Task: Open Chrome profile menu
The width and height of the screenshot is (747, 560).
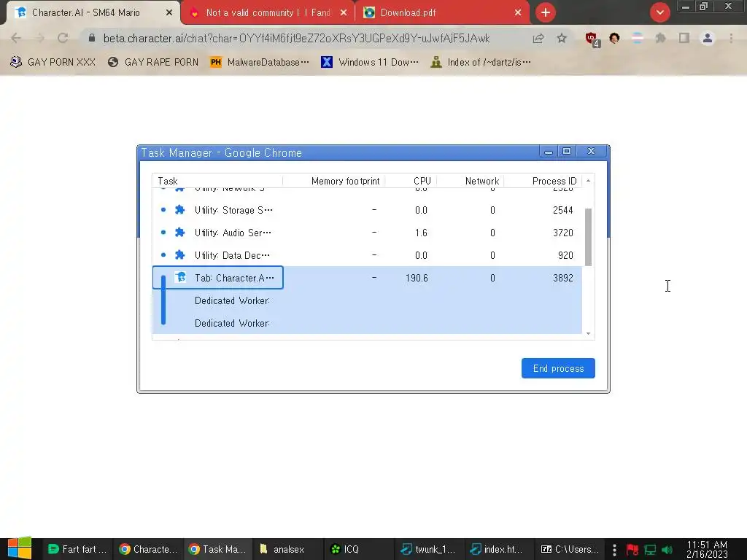Action: (708, 38)
